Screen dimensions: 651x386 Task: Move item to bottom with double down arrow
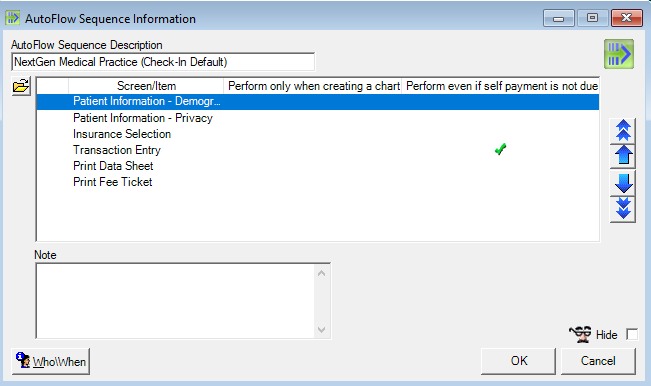[x=623, y=209]
